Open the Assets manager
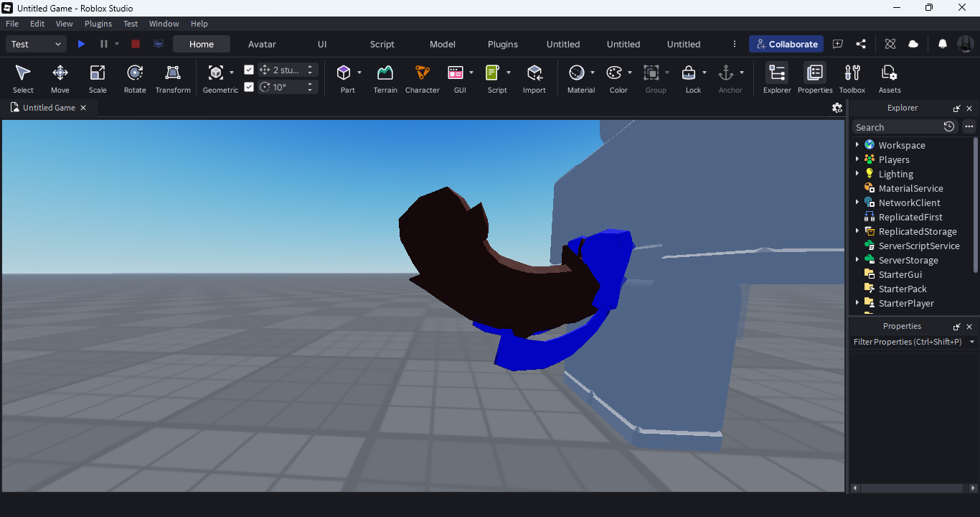Viewport: 980px width, 517px height. point(890,78)
